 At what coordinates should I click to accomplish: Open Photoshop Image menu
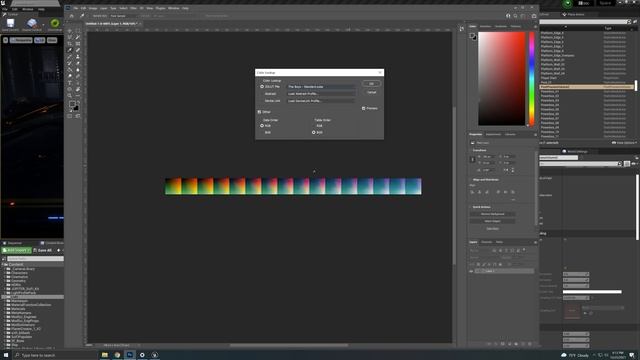[x=93, y=8]
